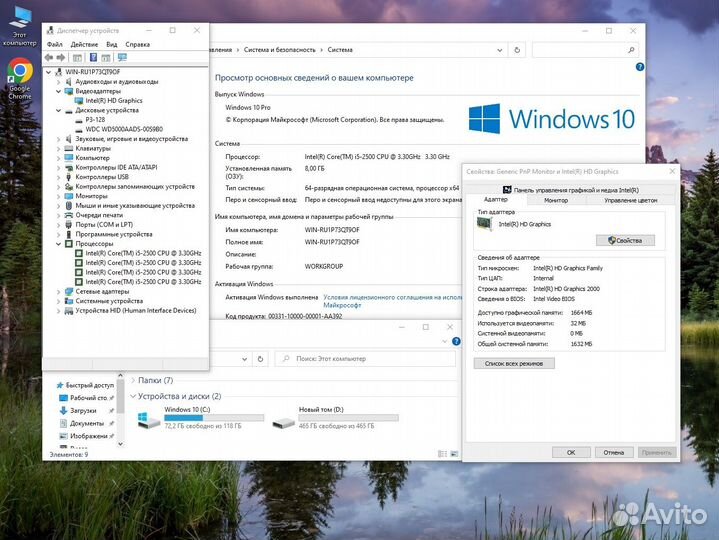
Task: Click the Процессоры chip icon in tree
Action: pyautogui.click(x=69, y=244)
